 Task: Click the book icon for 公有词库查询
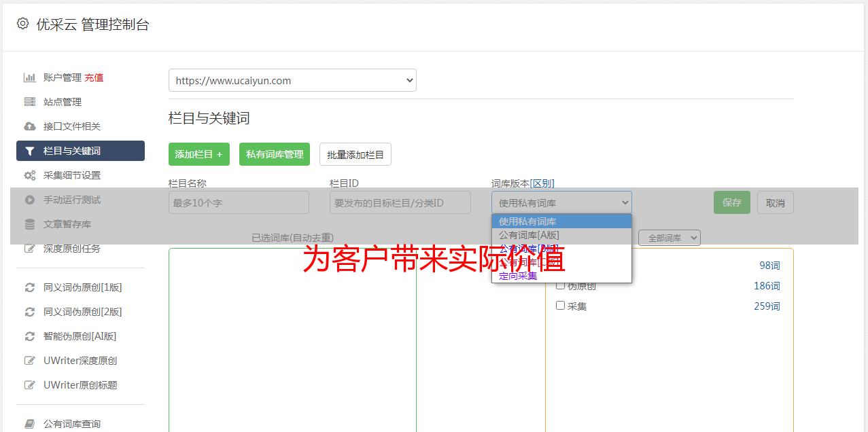[x=30, y=424]
